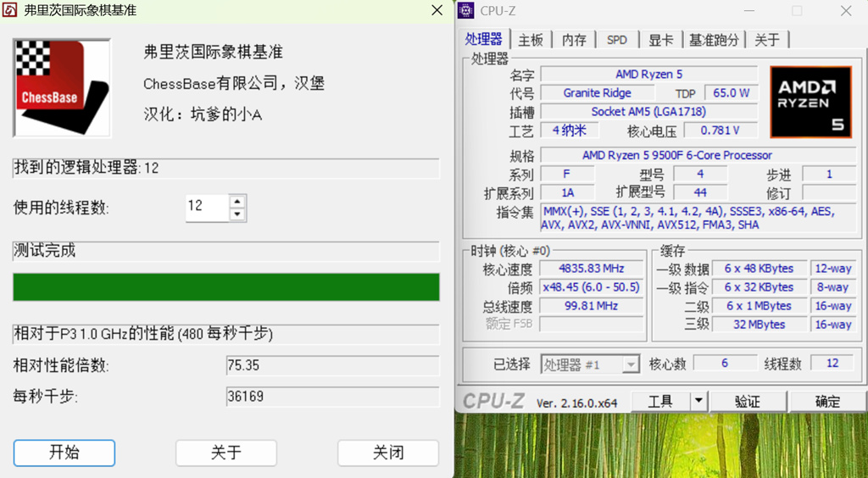Click the Socket AM5 (LGA1718) field
The width and height of the screenshot is (868, 478).
pos(648,111)
